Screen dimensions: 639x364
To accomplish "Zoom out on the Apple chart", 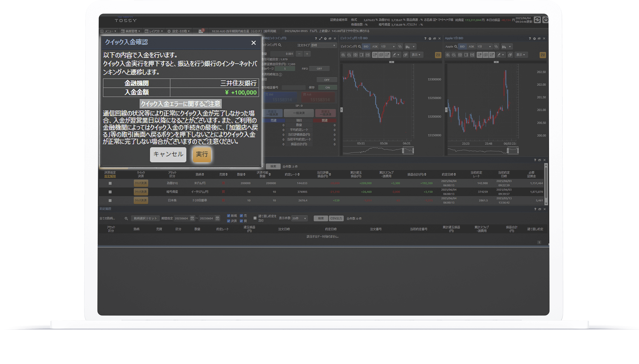I will click(x=454, y=55).
